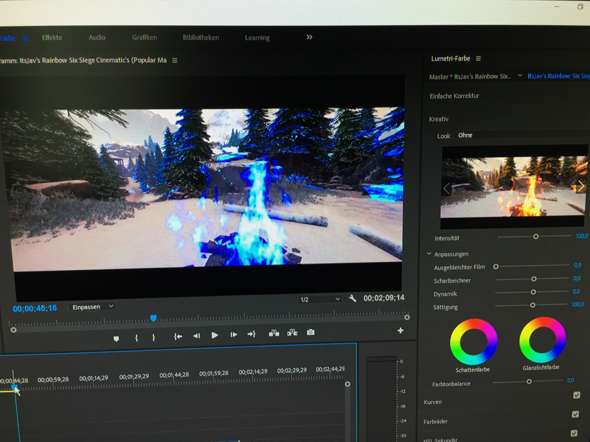Step back one frame

click(x=196, y=336)
